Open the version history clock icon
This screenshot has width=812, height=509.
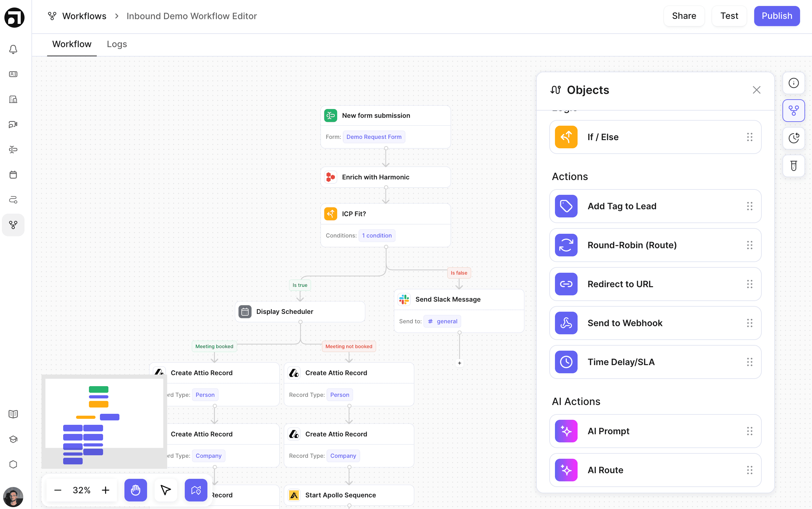pos(793,138)
